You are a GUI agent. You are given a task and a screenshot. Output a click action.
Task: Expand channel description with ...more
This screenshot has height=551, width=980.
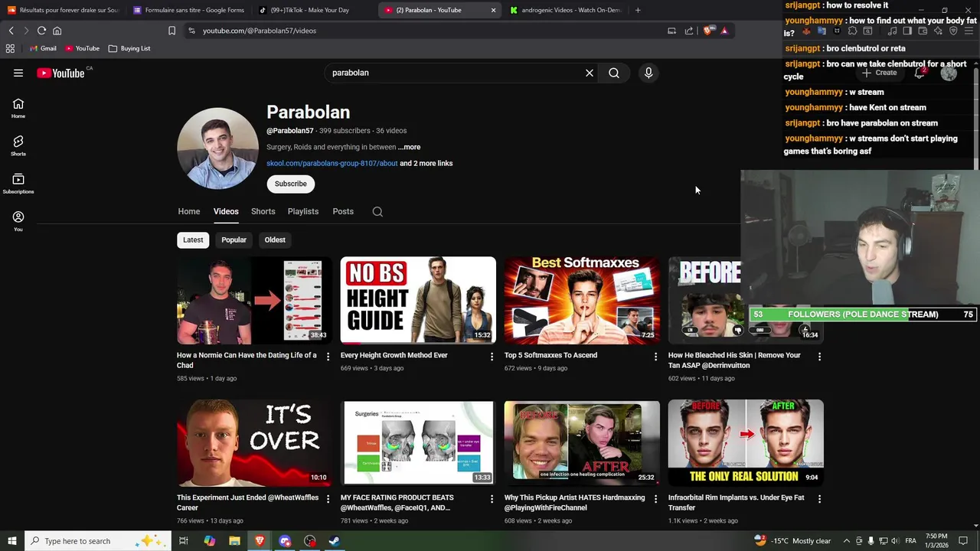pos(409,147)
